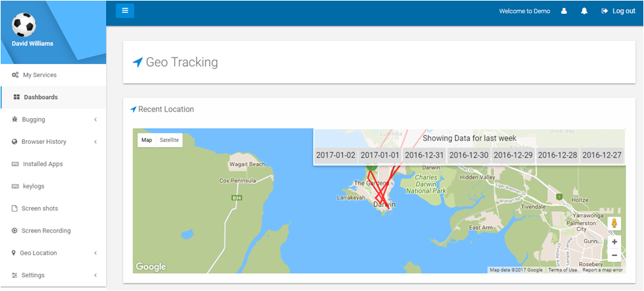Click the Street View pegman icon
644x291 pixels.
(614, 224)
